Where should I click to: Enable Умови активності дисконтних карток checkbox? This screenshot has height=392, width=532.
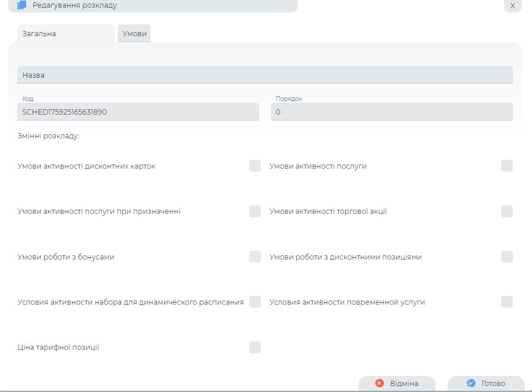pyautogui.click(x=255, y=166)
